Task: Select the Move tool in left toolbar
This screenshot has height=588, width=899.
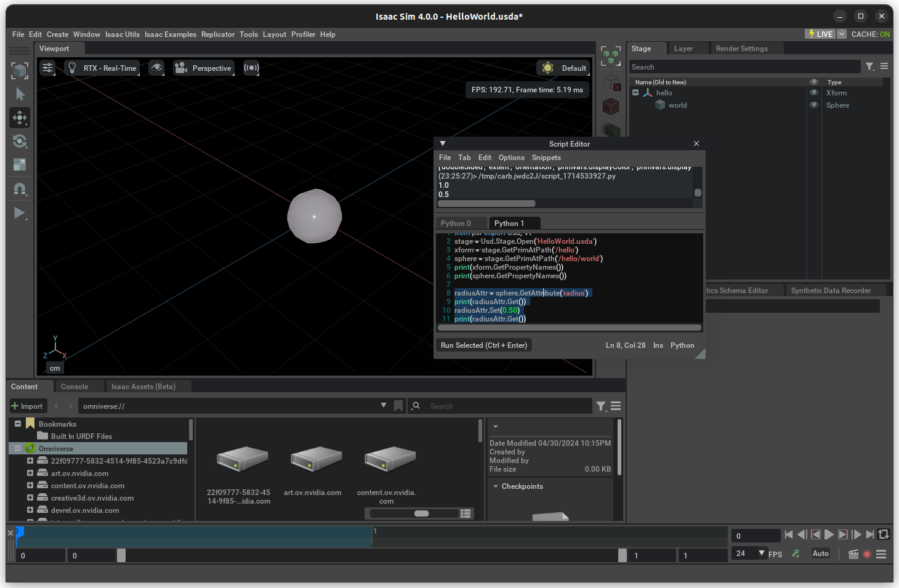Action: (20, 118)
